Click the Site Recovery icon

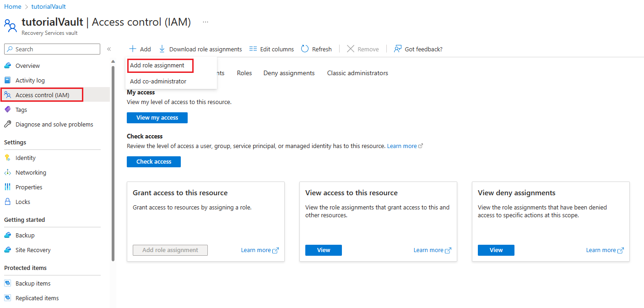pos(7,250)
